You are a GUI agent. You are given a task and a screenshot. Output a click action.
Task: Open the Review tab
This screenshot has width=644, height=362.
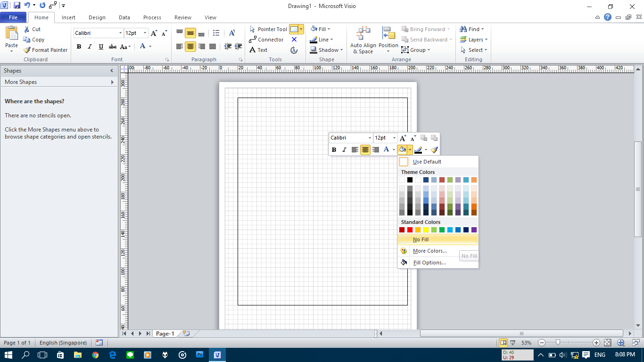point(183,17)
